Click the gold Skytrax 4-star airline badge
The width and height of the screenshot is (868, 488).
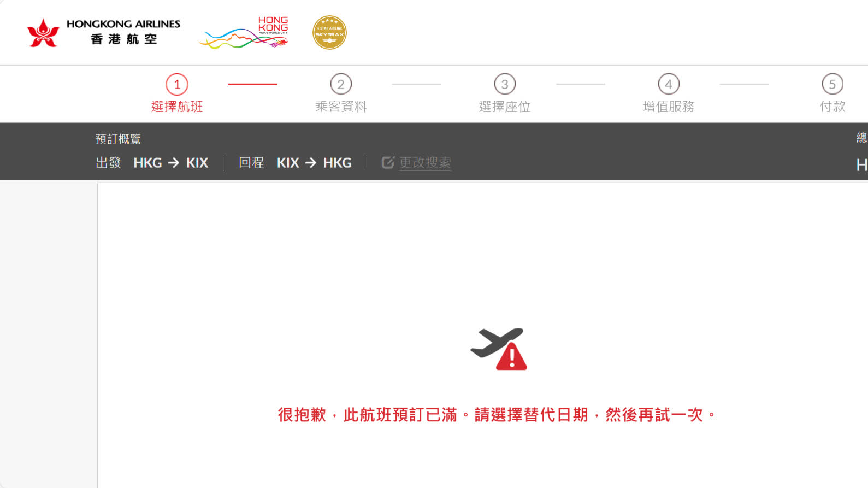click(329, 33)
